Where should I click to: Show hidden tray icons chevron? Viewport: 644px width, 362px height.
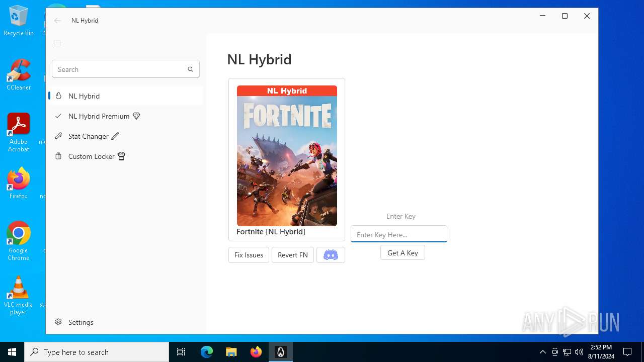542,352
